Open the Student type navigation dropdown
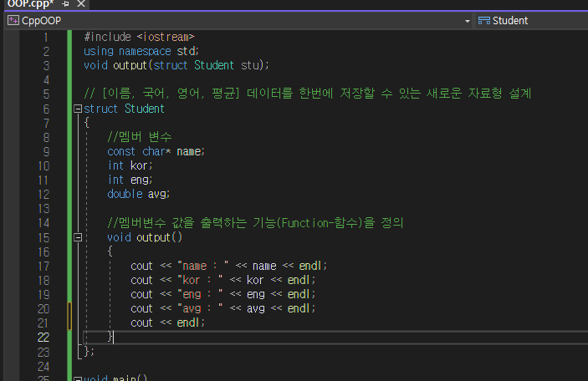The width and height of the screenshot is (588, 381). [531, 21]
